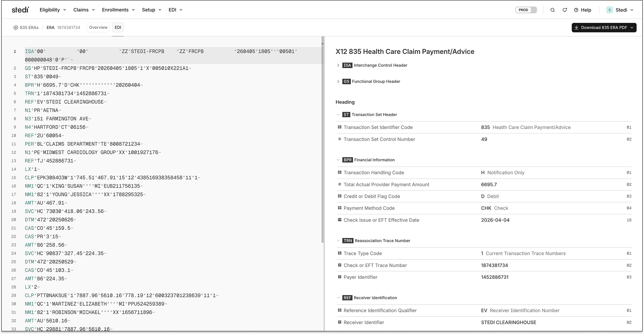
Task: Click the 2026-04-04 effective date value
Action: coord(495,220)
